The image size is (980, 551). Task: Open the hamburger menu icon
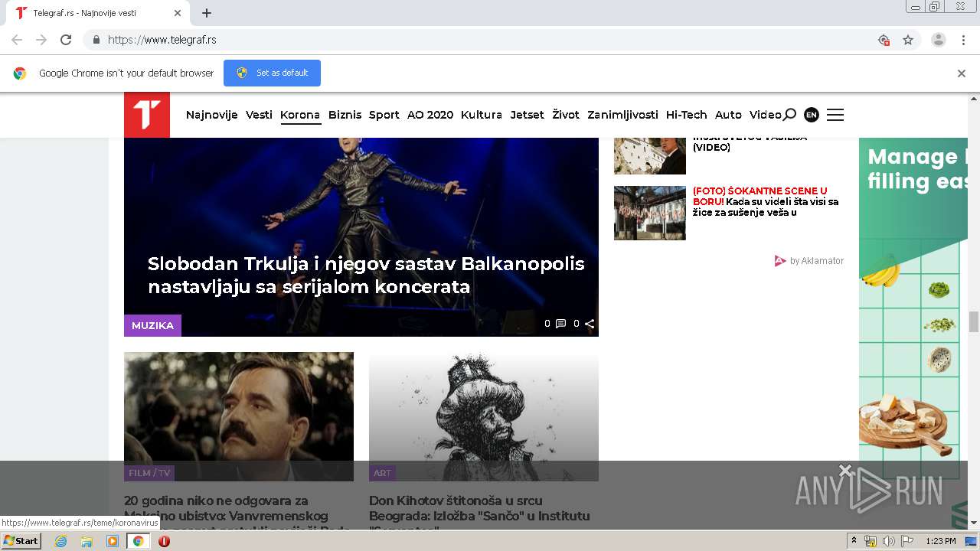835,115
